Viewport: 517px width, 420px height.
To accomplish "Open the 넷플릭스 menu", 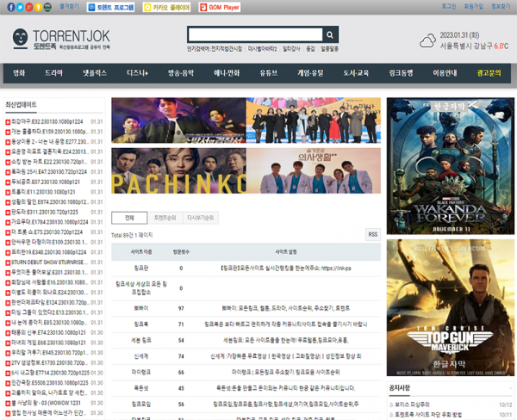I will [x=95, y=73].
